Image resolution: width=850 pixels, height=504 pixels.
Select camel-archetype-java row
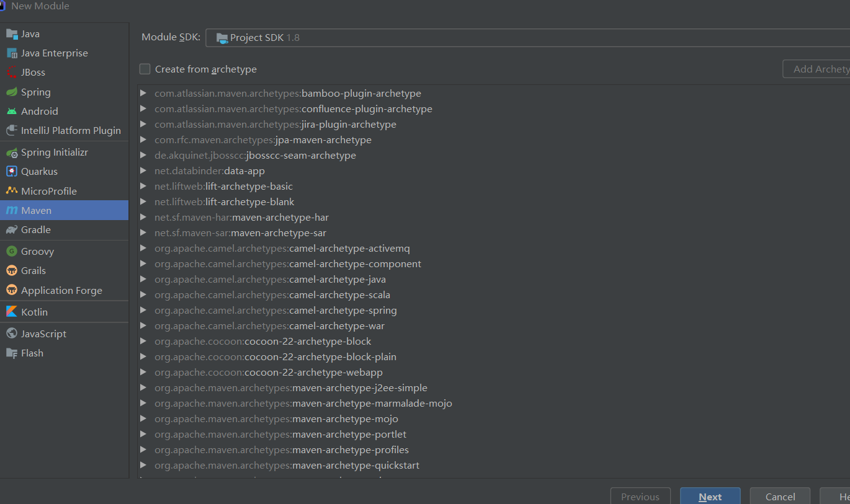click(x=494, y=279)
